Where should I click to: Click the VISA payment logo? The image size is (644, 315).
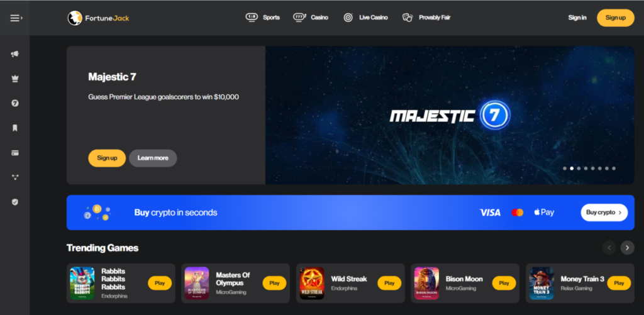click(x=490, y=213)
